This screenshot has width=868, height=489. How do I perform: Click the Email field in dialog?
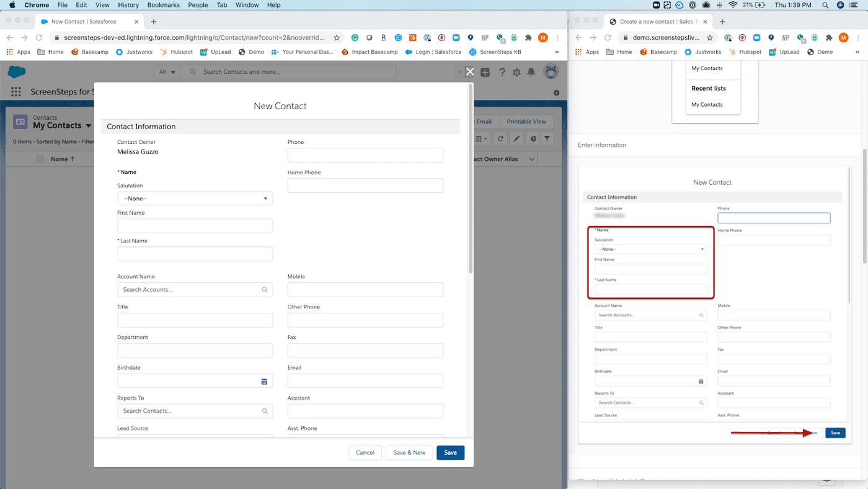(x=365, y=381)
